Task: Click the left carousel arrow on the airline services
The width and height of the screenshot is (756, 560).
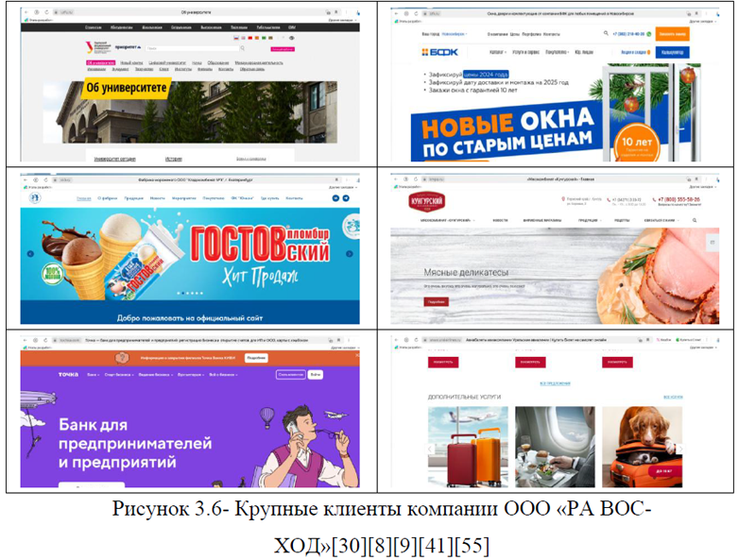Action: pyautogui.click(x=430, y=450)
